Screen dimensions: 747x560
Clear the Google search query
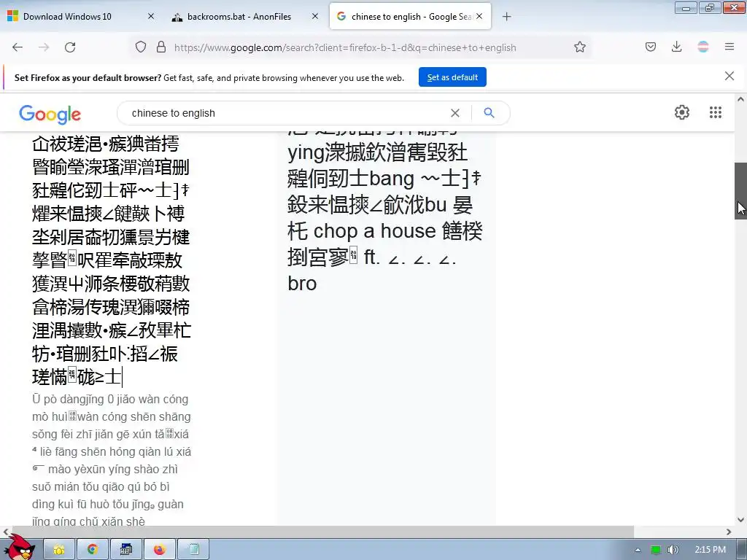[x=455, y=113]
